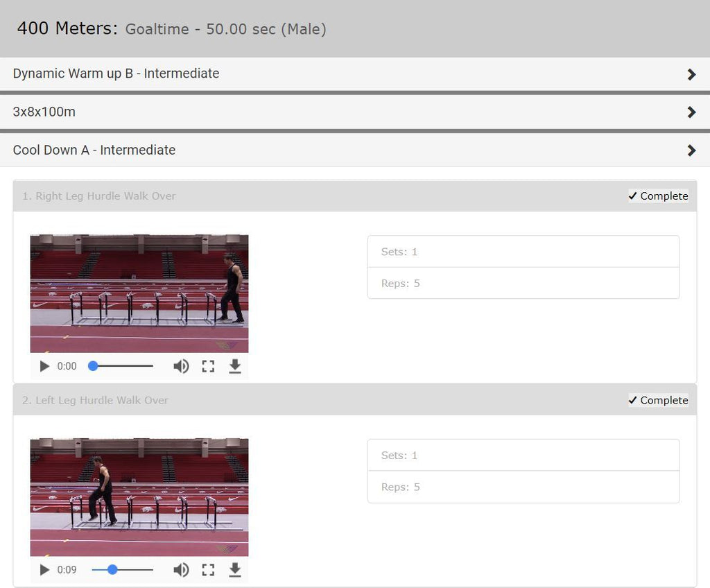The height and width of the screenshot is (588, 710).
Task: Download the Left Leg Hurdle video
Action: (x=234, y=569)
